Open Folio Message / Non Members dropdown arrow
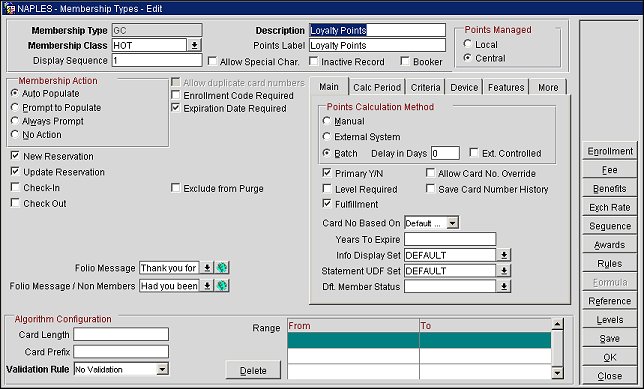644x389 pixels. 207,285
